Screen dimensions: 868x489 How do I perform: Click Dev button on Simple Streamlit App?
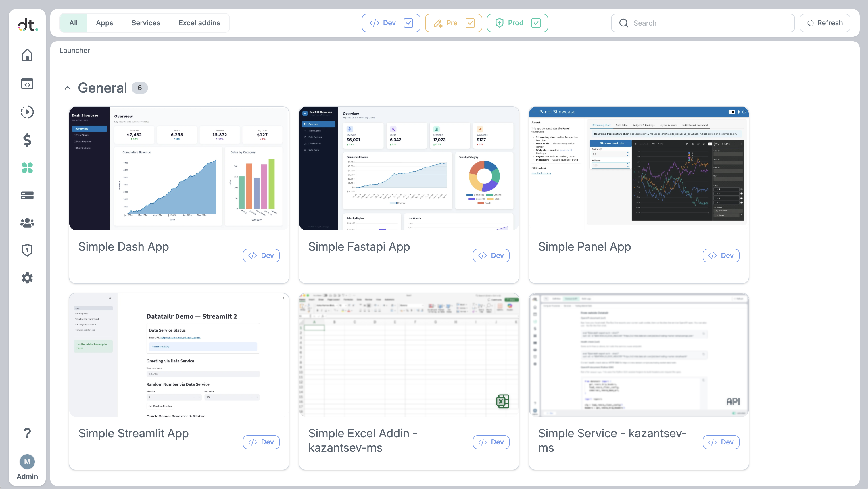(261, 442)
